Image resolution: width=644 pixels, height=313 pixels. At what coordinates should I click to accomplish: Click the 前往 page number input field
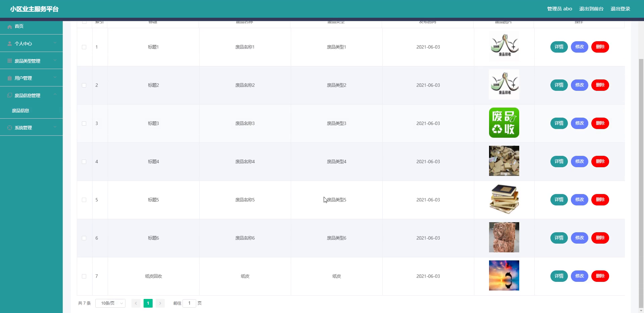(x=189, y=303)
